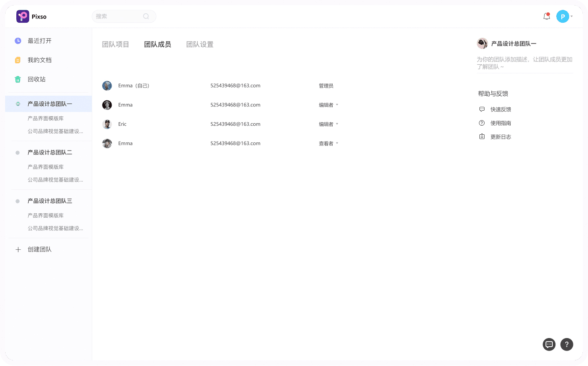Click the question mark help button
Viewport: 588px width, 366px height.
pyautogui.click(x=567, y=344)
